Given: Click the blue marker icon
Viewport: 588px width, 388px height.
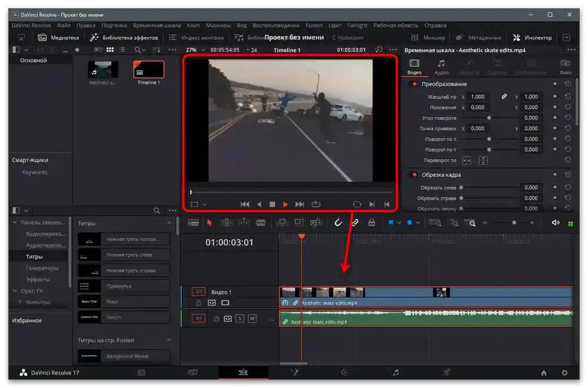Looking at the screenshot, I should point(410,223).
